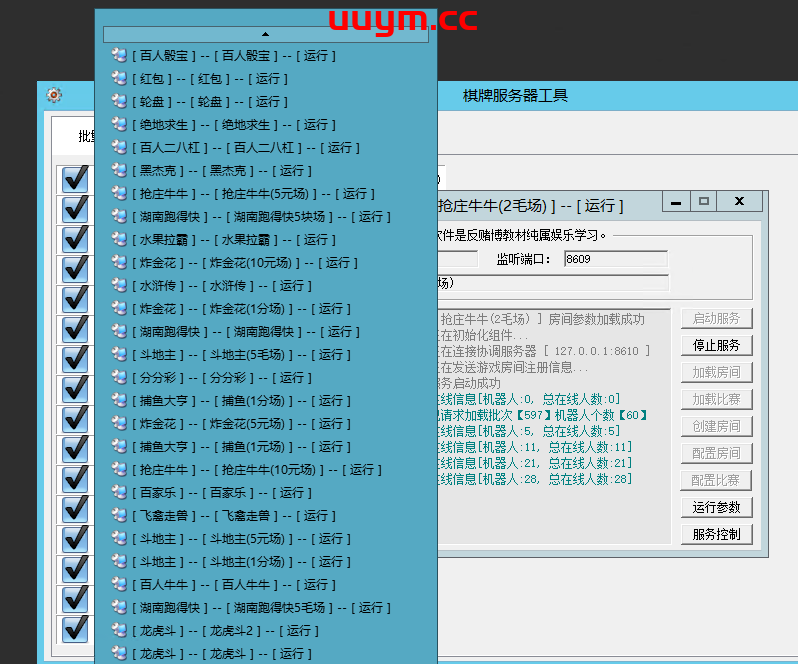Screen dimensions: 798x664
Task: Click the icon next to the 轮盘 entry
Action: click(119, 102)
